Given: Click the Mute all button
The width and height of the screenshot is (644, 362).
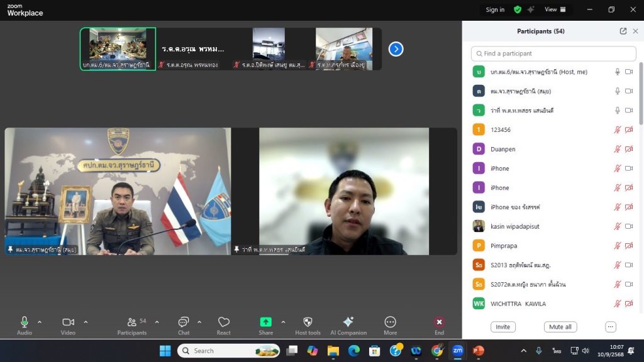Looking at the screenshot, I should pos(560,327).
